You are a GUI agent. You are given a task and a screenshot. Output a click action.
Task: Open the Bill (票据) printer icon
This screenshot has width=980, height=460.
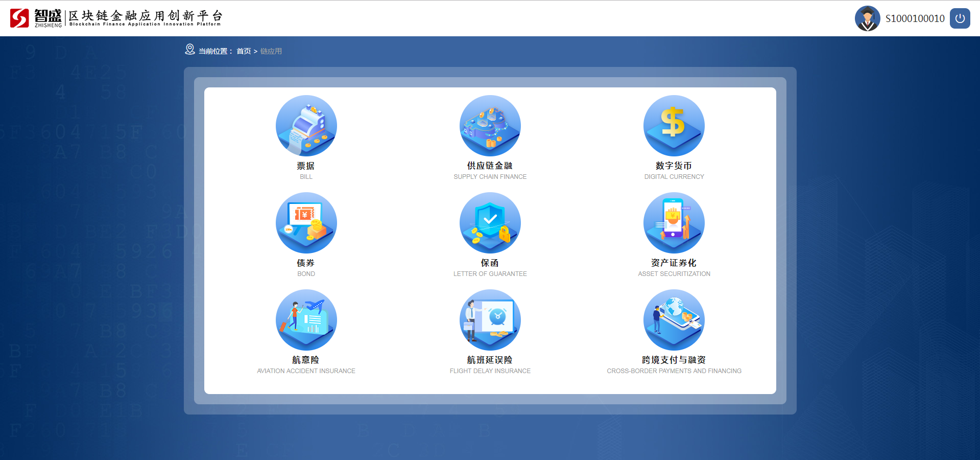[x=306, y=126]
